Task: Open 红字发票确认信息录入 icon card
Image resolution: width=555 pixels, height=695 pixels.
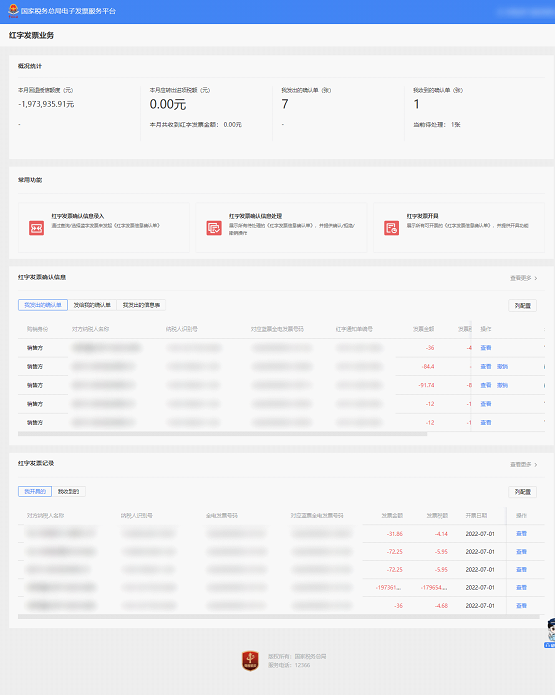Action: 36,228
